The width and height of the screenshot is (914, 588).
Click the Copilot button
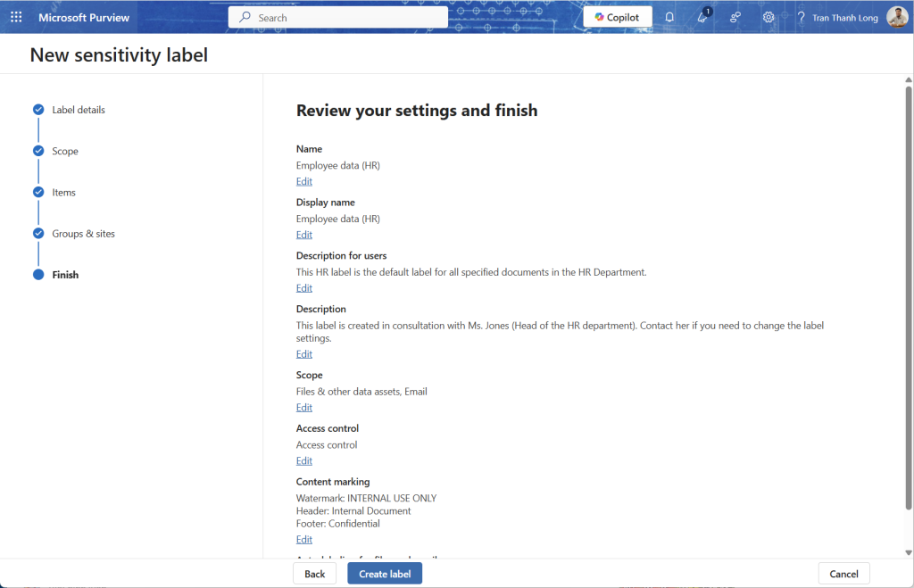618,17
